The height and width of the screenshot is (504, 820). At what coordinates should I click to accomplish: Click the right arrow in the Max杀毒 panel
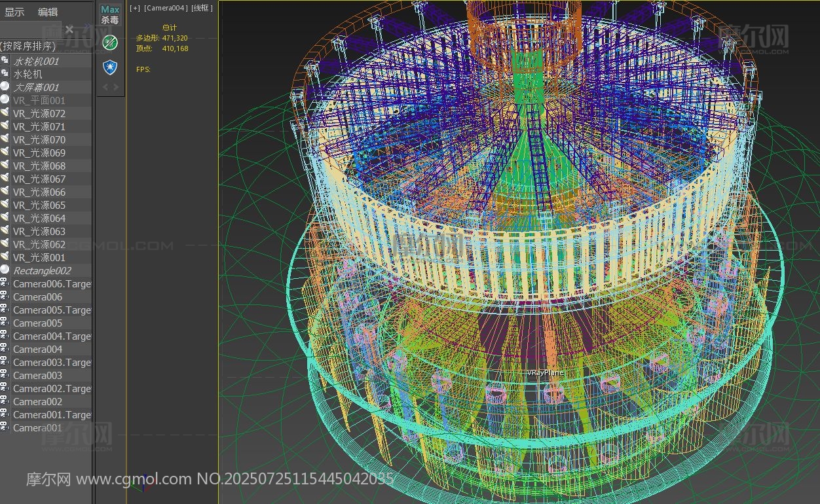tap(115, 86)
